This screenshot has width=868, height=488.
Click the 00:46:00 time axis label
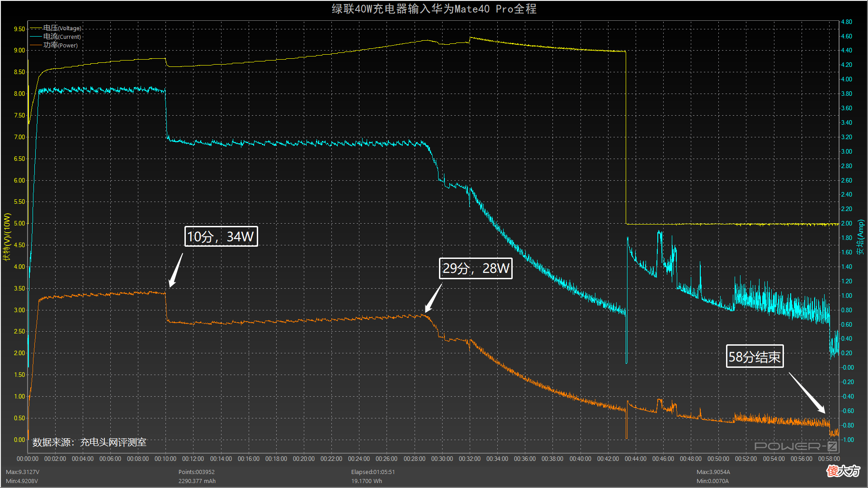pos(663,459)
